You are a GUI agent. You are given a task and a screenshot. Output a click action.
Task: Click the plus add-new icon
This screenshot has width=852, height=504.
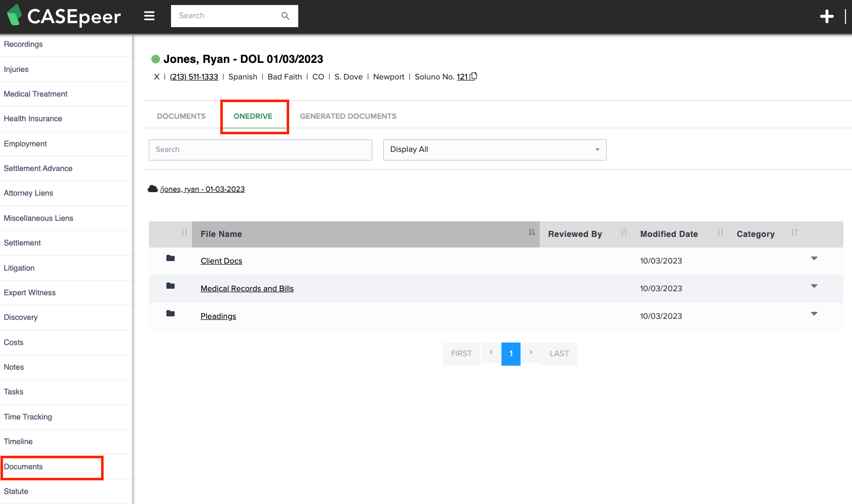point(827,17)
